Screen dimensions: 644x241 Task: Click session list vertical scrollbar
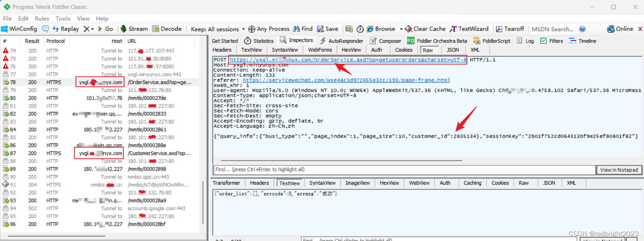(203, 202)
